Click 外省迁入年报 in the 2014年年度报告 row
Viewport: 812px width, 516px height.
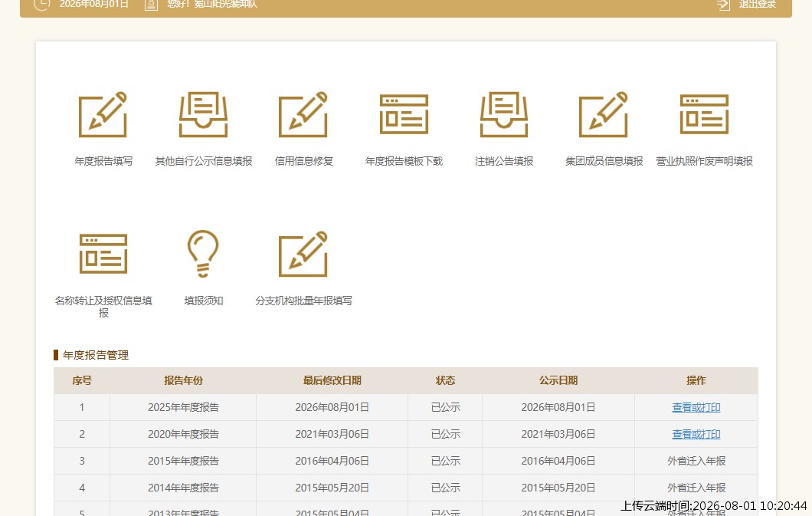[x=696, y=488]
